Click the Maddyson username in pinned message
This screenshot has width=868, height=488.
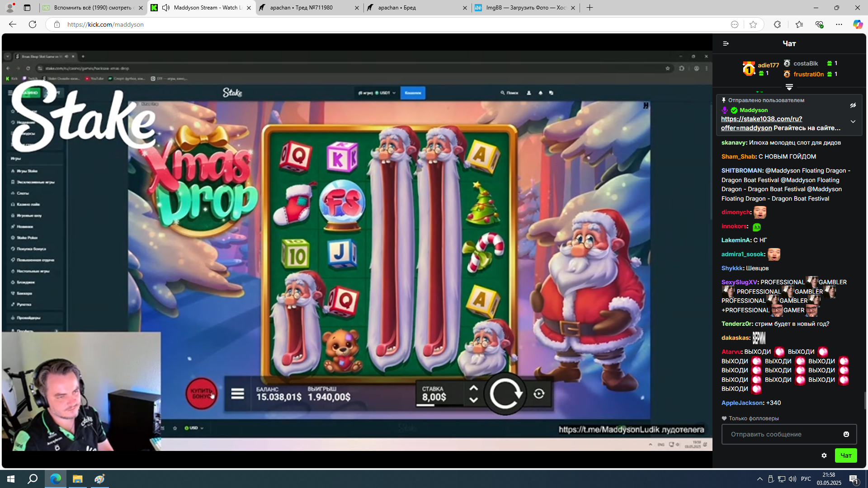tap(753, 110)
